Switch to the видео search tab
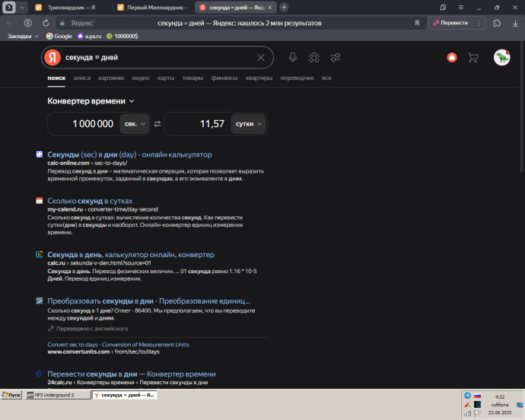The width and height of the screenshot is (525, 420). coord(141,78)
